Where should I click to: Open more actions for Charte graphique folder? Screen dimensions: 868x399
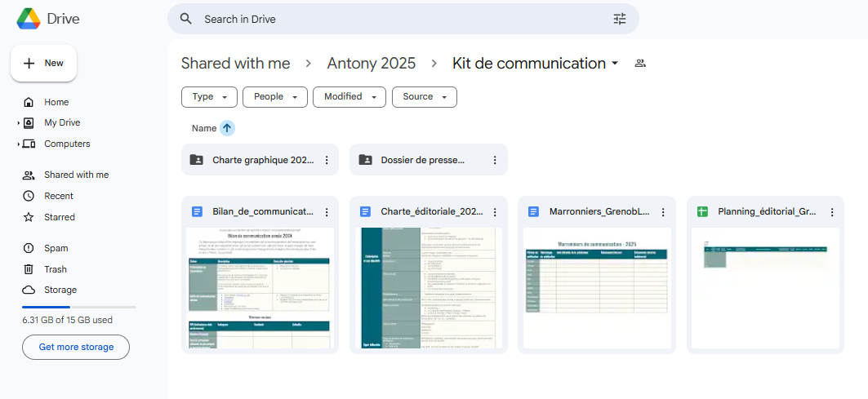[x=327, y=160]
